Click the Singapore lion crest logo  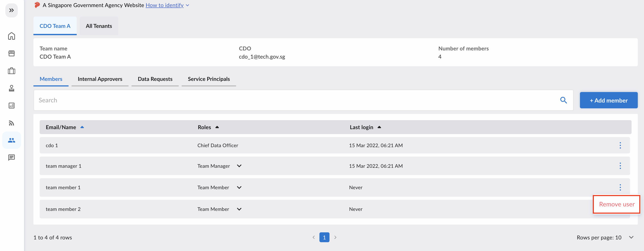(x=37, y=5)
